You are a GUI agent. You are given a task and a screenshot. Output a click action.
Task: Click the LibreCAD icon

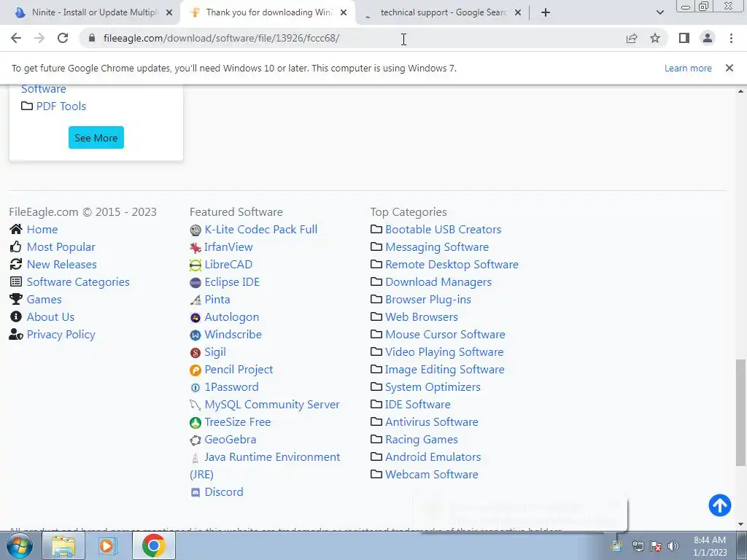196,265
